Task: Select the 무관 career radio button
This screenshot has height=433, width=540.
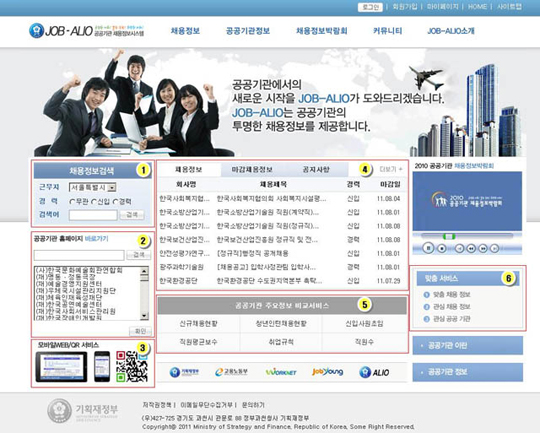Action: click(72, 202)
